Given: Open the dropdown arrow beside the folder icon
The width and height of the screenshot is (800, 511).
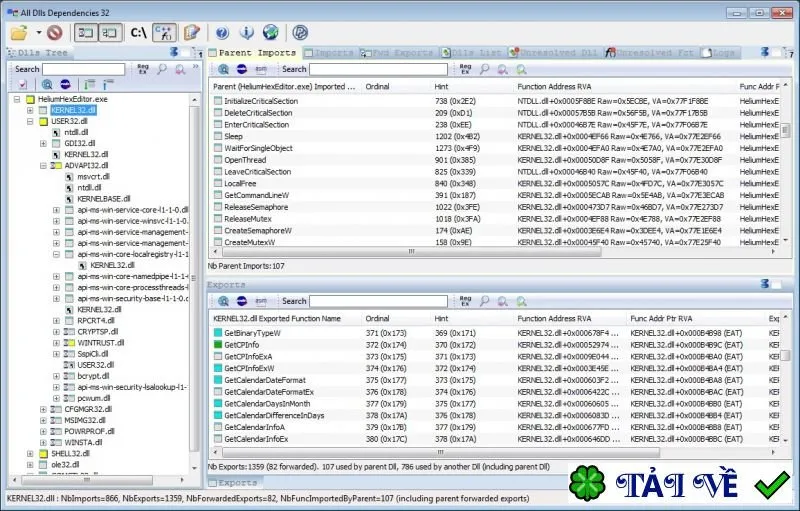Looking at the screenshot, I should [x=39, y=33].
